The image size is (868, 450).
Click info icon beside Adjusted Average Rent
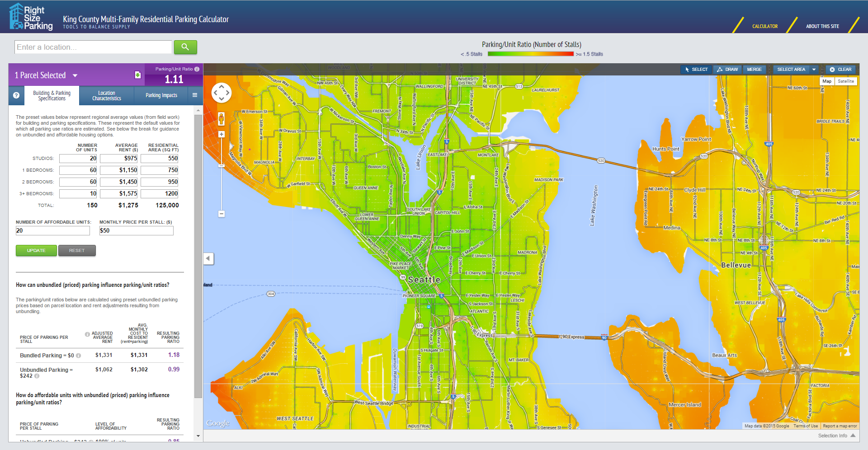pyautogui.click(x=87, y=334)
